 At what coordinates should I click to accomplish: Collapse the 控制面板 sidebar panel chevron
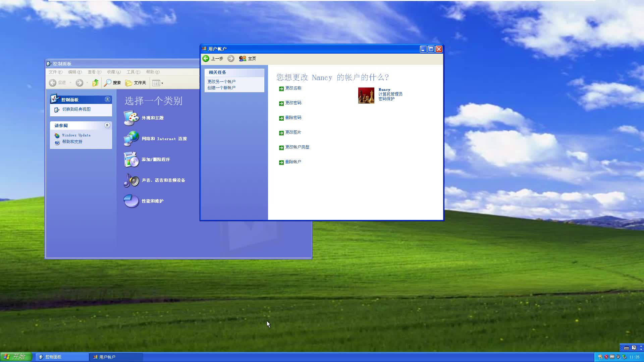107,99
